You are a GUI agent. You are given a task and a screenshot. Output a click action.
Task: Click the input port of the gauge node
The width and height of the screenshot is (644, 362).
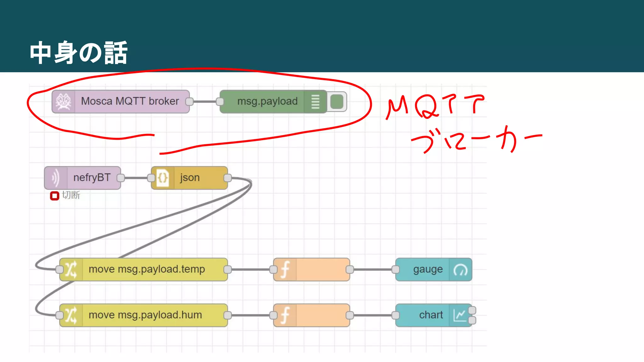point(396,270)
